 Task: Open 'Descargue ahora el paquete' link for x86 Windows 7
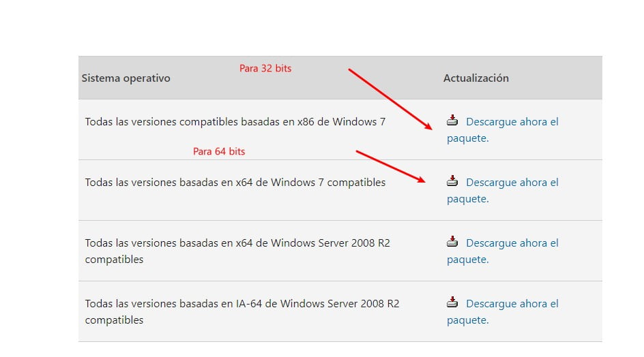click(503, 129)
